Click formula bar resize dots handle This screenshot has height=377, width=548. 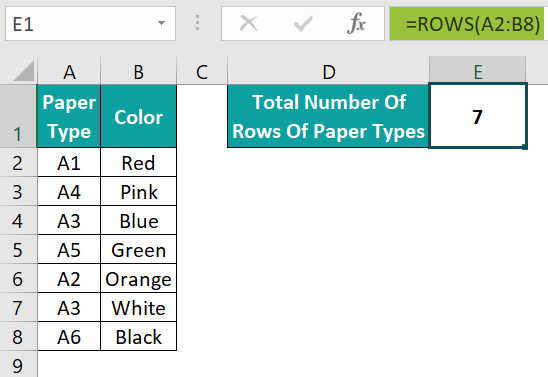click(198, 23)
